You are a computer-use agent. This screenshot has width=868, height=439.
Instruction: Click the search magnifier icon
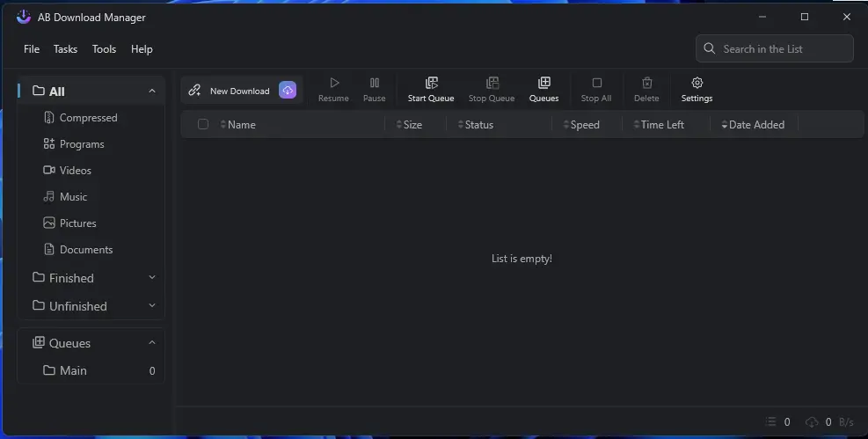click(x=709, y=48)
